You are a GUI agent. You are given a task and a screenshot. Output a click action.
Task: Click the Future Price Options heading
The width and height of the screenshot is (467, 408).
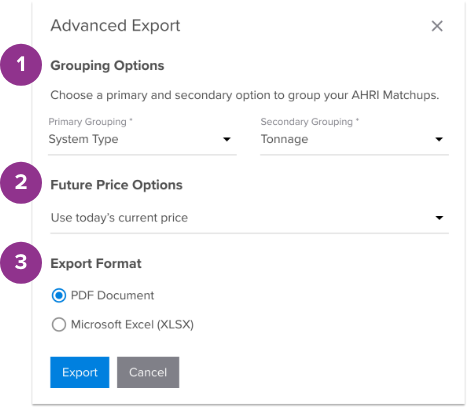(x=116, y=185)
